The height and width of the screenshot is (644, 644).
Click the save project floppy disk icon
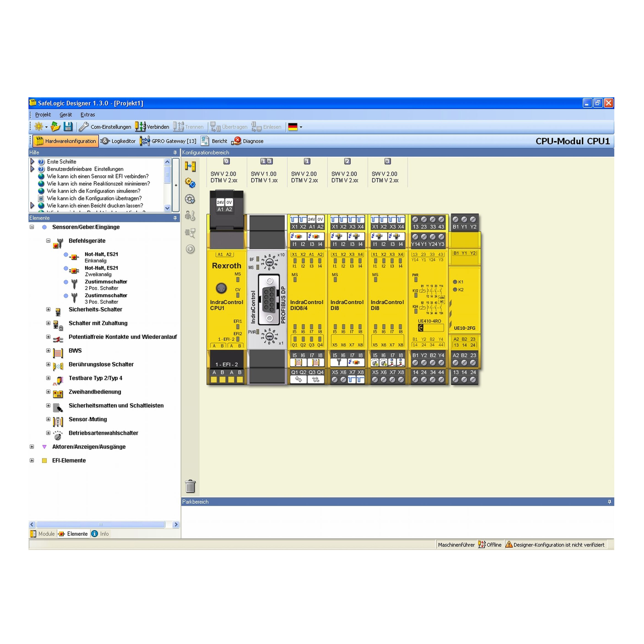point(68,127)
